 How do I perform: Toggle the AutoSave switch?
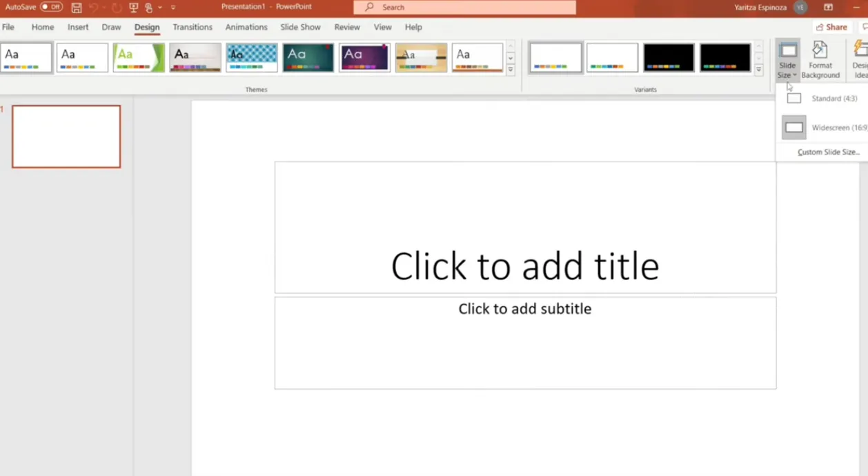tap(51, 7)
